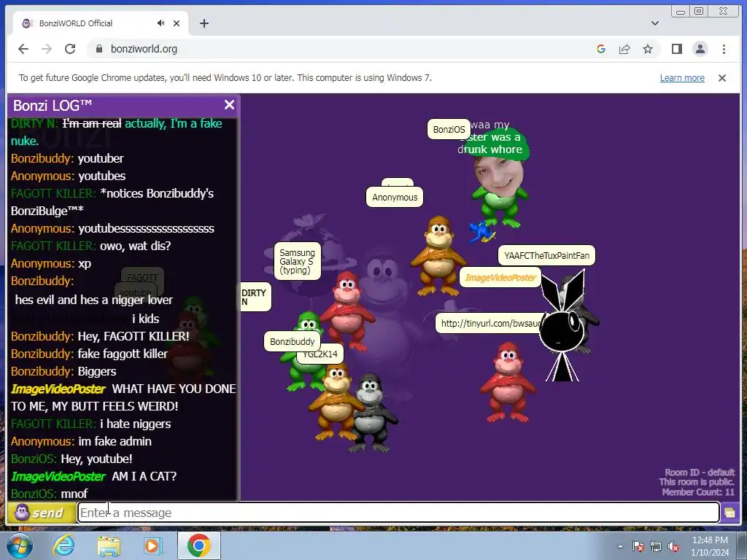
Task: Show hidden system tray icons
Action: (x=620, y=546)
